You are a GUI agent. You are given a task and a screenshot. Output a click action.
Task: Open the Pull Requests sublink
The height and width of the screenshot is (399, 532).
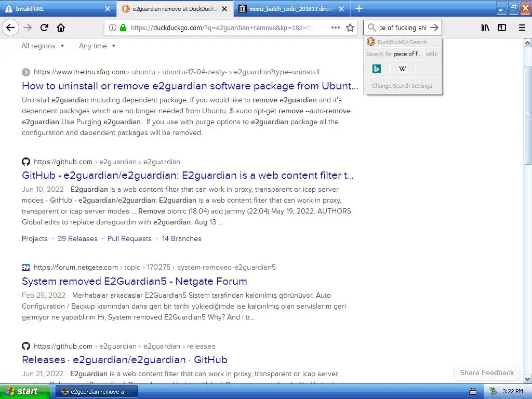tap(129, 238)
